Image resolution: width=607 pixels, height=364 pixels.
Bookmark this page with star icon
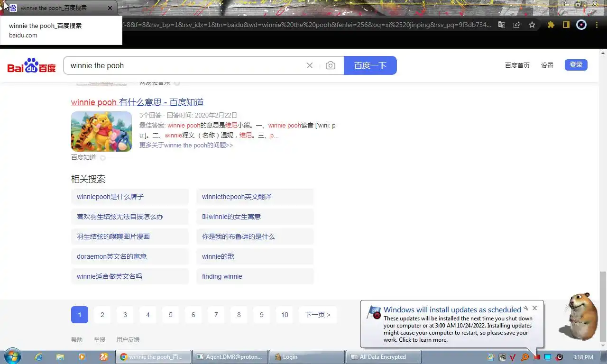(532, 25)
